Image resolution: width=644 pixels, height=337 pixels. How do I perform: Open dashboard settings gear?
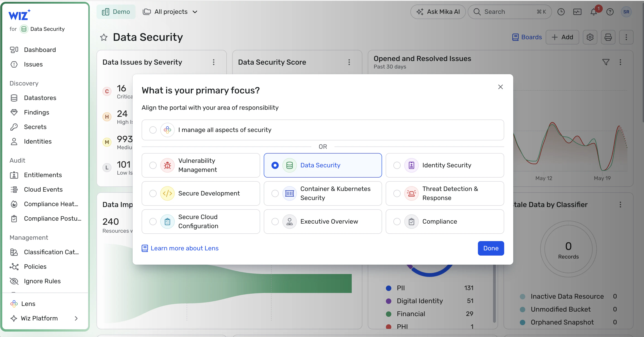tap(590, 37)
